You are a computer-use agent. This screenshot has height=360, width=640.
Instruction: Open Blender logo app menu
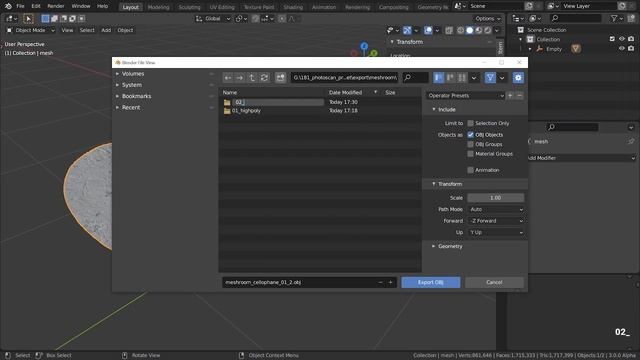8,6
